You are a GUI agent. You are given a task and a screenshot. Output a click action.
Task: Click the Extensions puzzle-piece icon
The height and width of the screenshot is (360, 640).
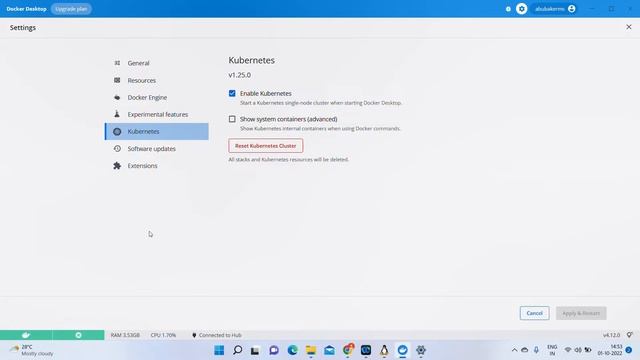point(117,166)
